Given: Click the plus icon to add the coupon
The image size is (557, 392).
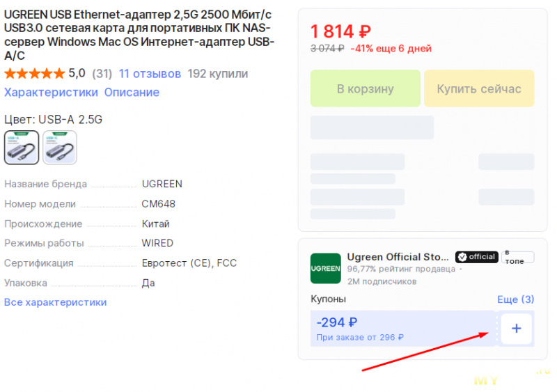Looking at the screenshot, I should pyautogui.click(x=516, y=329).
